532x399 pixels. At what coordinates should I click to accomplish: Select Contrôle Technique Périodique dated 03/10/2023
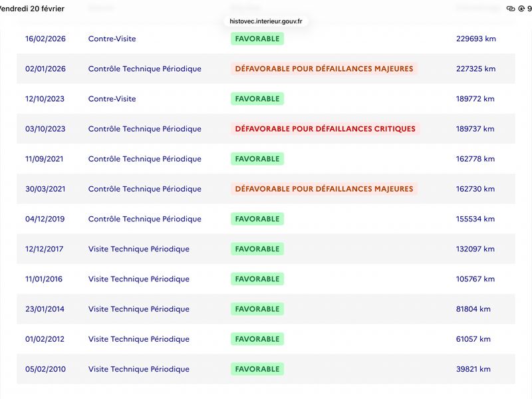pyautogui.click(x=144, y=129)
